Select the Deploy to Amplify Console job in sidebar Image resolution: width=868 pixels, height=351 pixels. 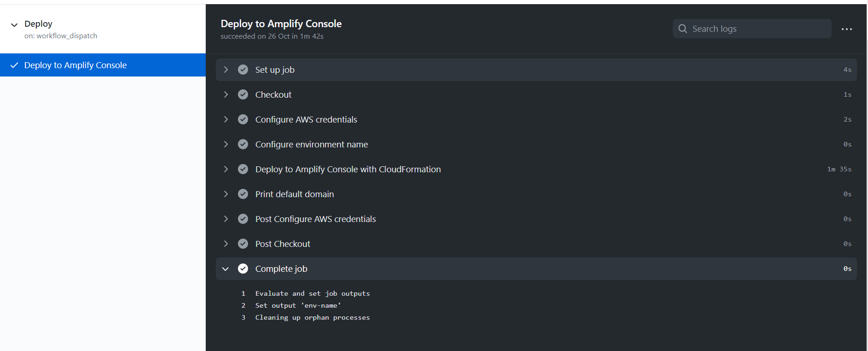[x=75, y=65]
